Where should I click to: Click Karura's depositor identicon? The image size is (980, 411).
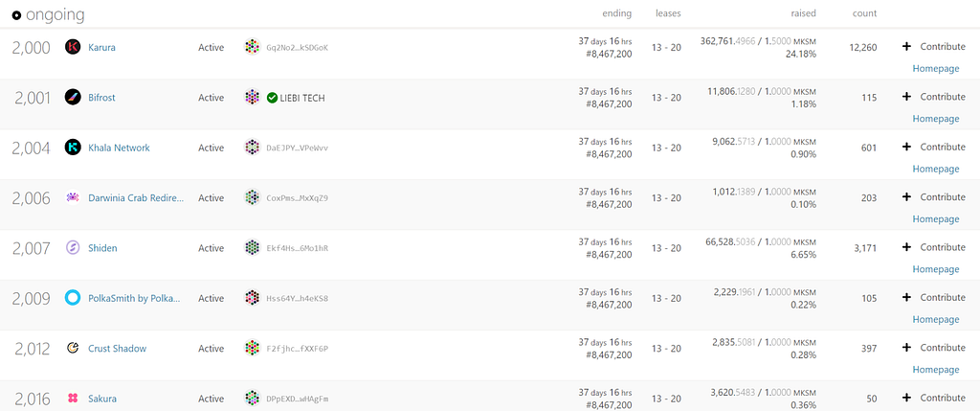252,47
